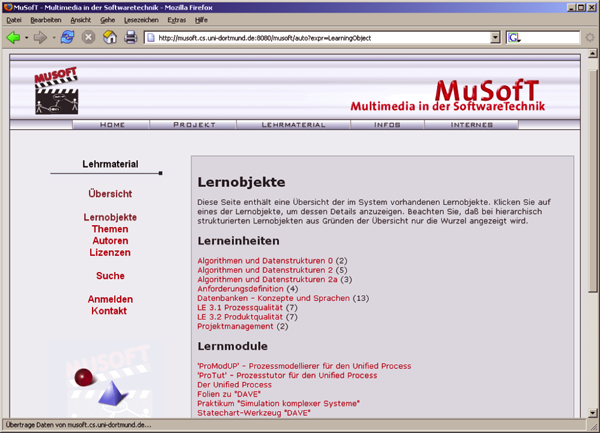The height and width of the screenshot is (433, 600).
Task: Click the grey Forward arrow button
Action: pyautogui.click(x=40, y=37)
